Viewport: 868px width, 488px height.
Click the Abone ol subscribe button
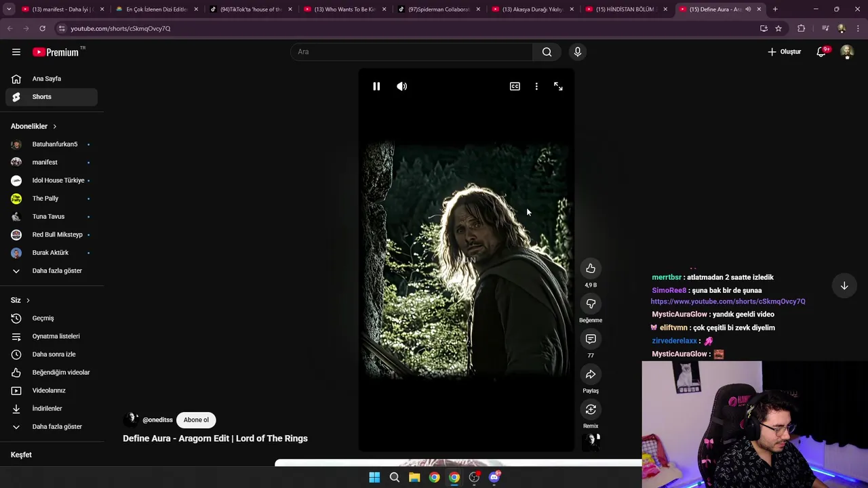point(196,420)
